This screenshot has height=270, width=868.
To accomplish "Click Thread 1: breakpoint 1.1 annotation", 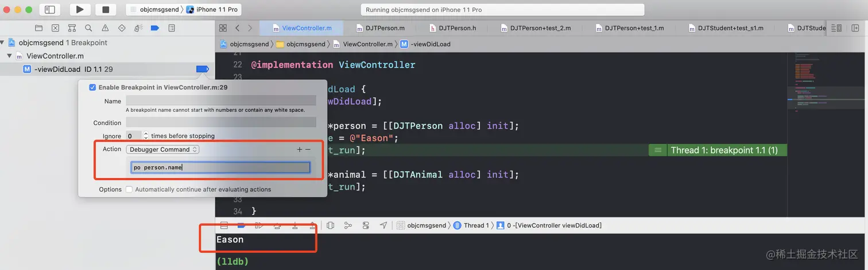I will (718, 150).
